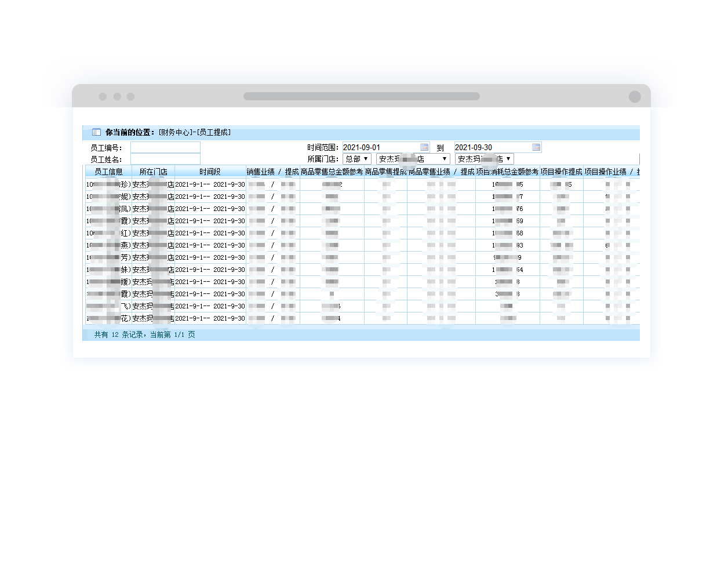This screenshot has width=728, height=567.
Task: Click the 时间段 cell in the 珍) row
Action: coord(210,184)
